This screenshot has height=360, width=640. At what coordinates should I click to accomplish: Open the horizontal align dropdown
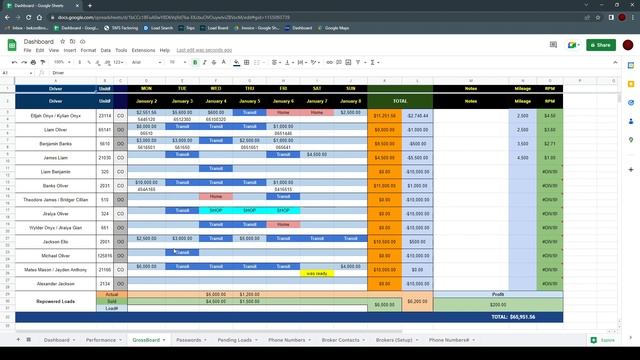[x=276, y=62]
